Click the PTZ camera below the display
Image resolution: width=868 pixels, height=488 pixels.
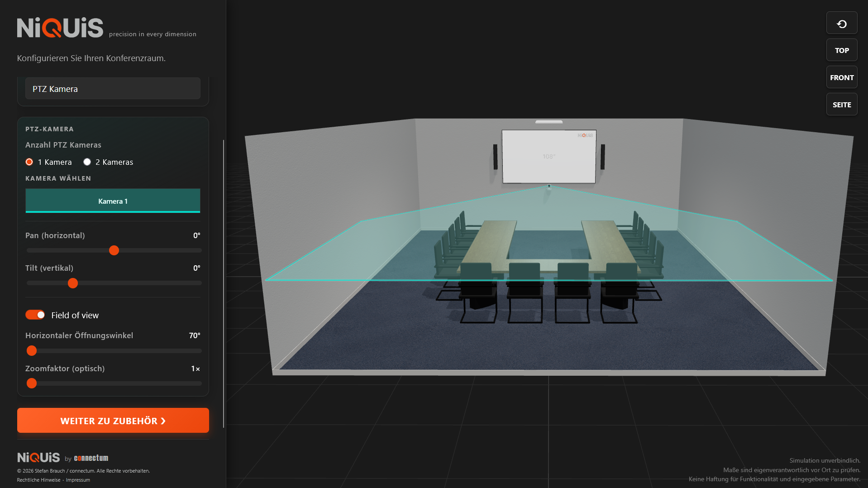click(549, 187)
